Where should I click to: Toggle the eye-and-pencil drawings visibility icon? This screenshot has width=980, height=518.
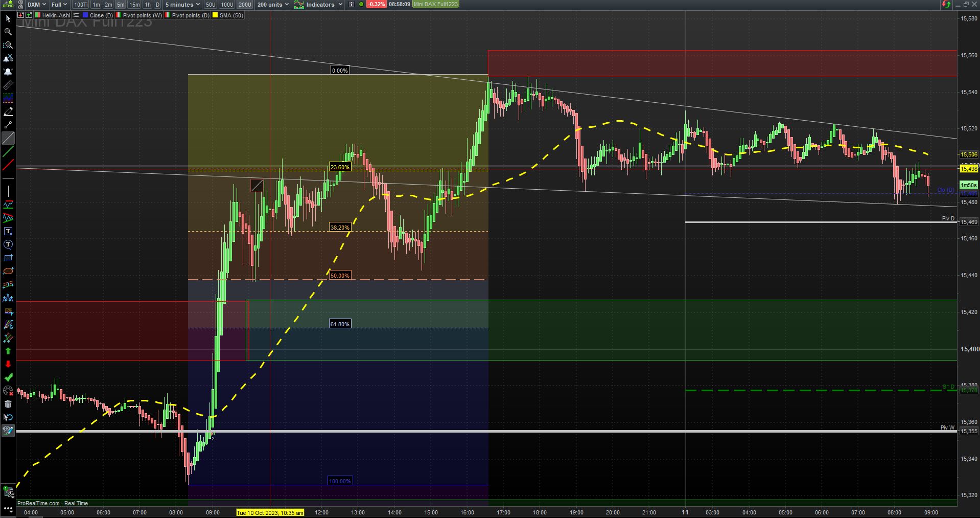pos(8,431)
